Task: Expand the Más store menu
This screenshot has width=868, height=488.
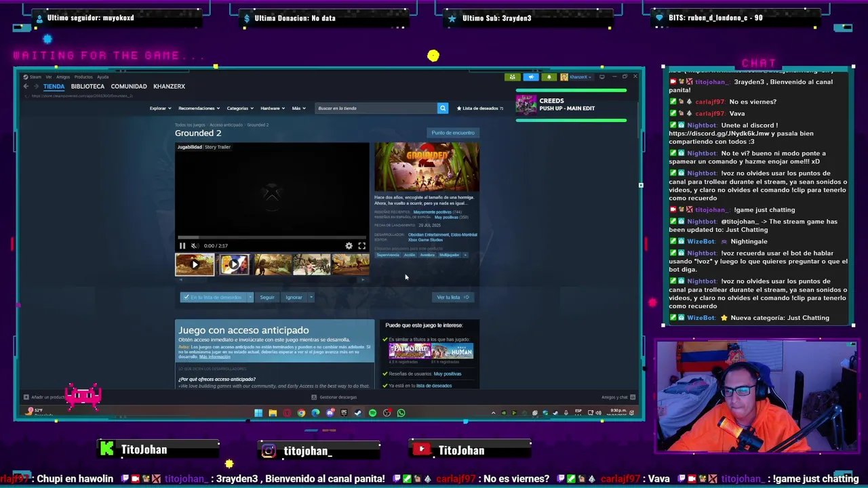Action: coord(298,108)
